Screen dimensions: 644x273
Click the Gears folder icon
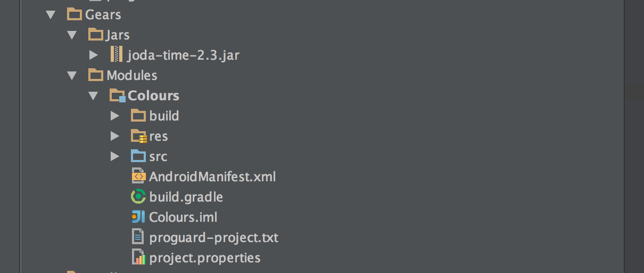pyautogui.click(x=75, y=14)
